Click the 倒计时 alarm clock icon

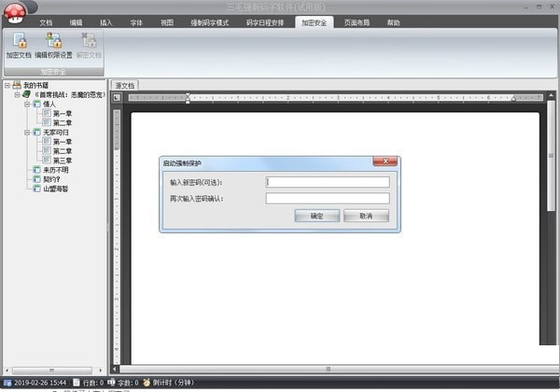coord(147,383)
